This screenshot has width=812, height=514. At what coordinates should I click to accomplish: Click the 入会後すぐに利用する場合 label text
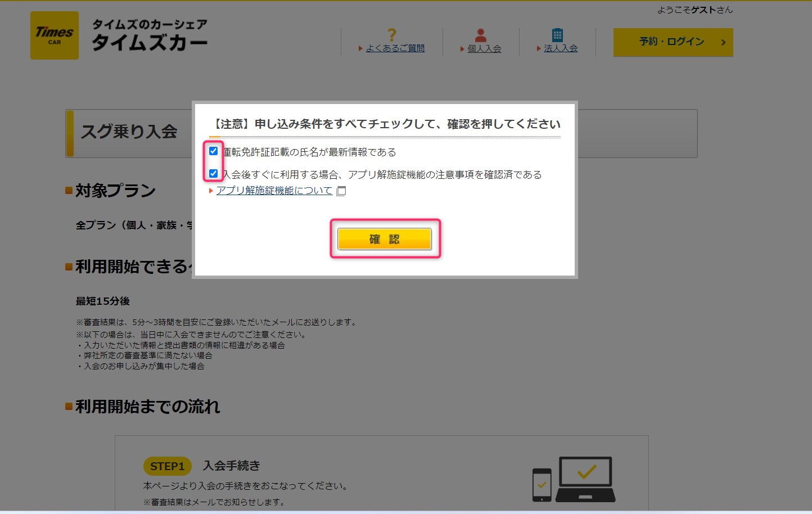click(382, 175)
